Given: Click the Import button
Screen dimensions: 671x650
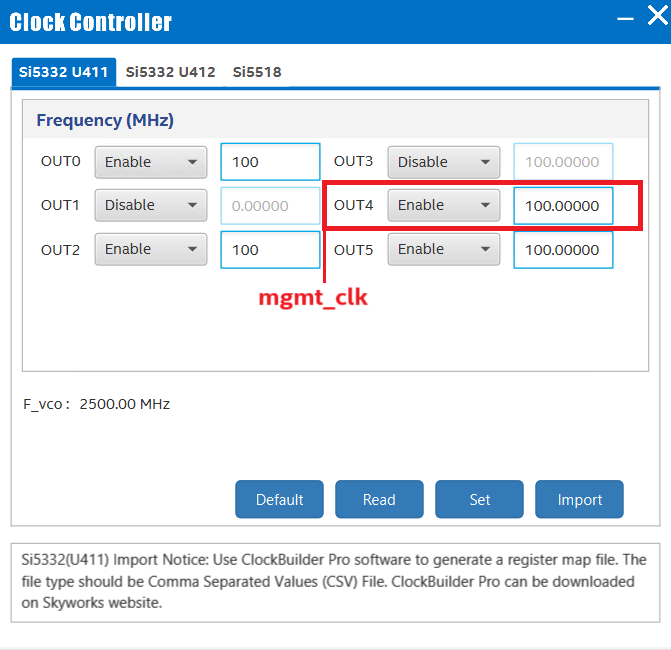Looking at the screenshot, I should [579, 499].
